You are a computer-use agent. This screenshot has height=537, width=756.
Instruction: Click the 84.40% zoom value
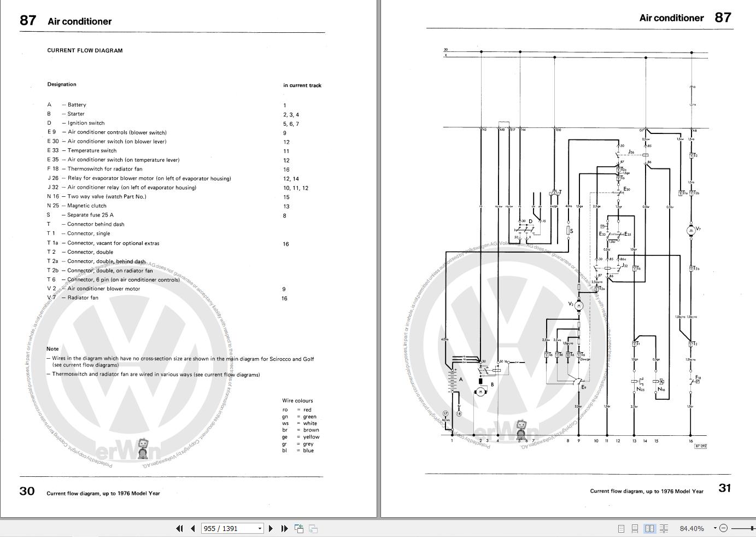691,528
